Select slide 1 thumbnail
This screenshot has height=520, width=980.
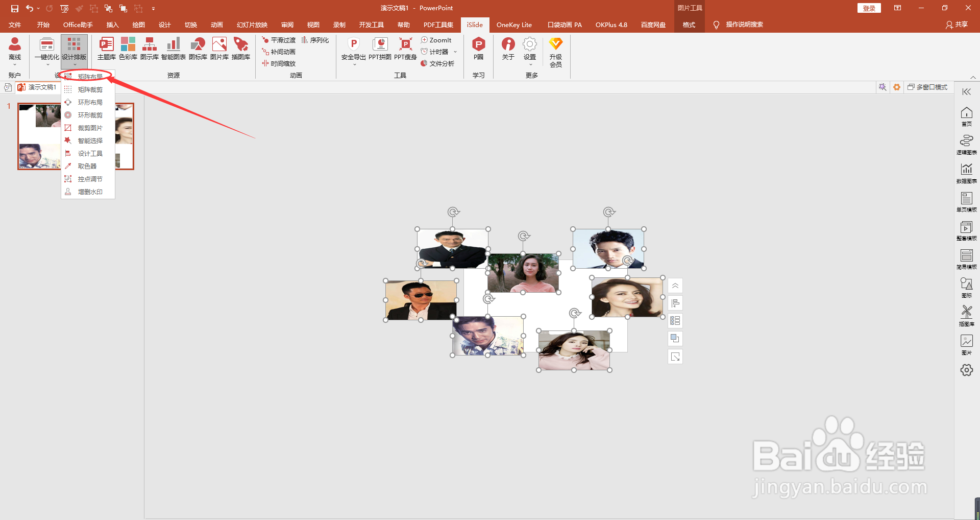pyautogui.click(x=76, y=136)
